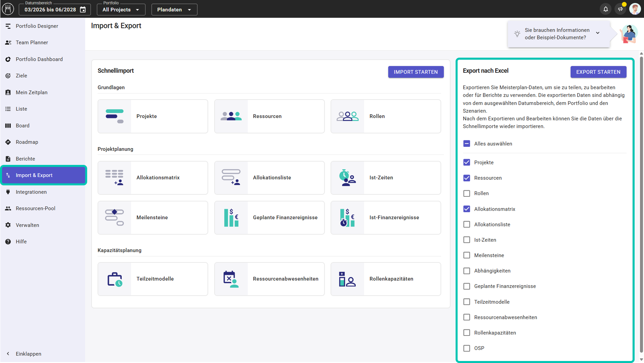Click the Teilzeitmodelle briefcase icon
Screen dimensions: 644x363
point(114,279)
